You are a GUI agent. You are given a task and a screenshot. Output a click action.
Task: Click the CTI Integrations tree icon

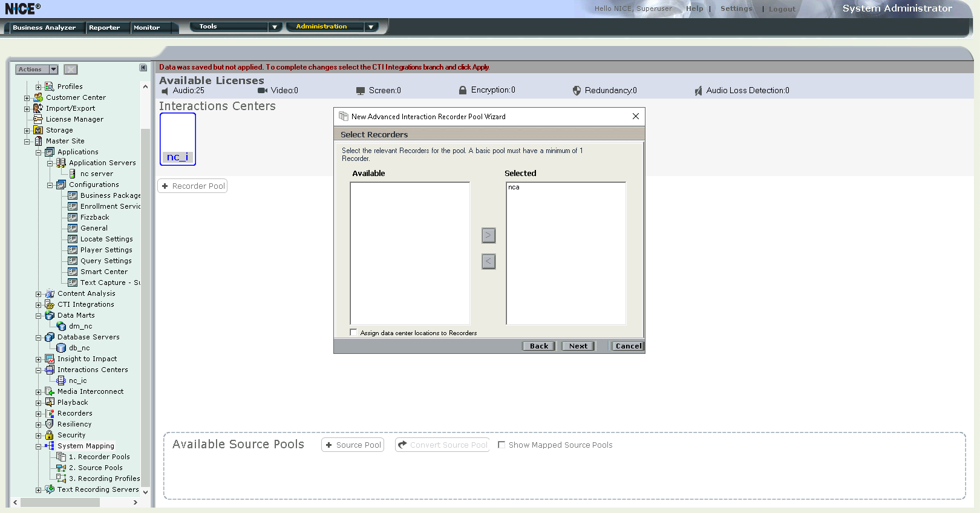pos(50,304)
